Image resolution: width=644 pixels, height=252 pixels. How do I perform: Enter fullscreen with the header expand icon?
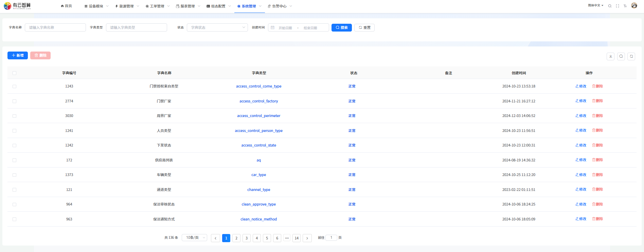coord(617,6)
